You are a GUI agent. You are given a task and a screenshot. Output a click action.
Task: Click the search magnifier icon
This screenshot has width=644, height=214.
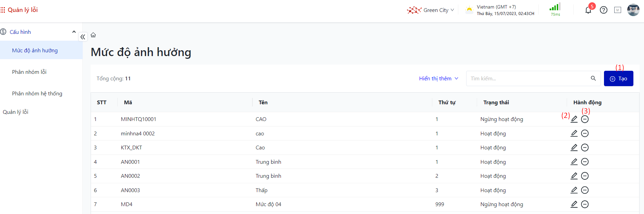click(593, 78)
